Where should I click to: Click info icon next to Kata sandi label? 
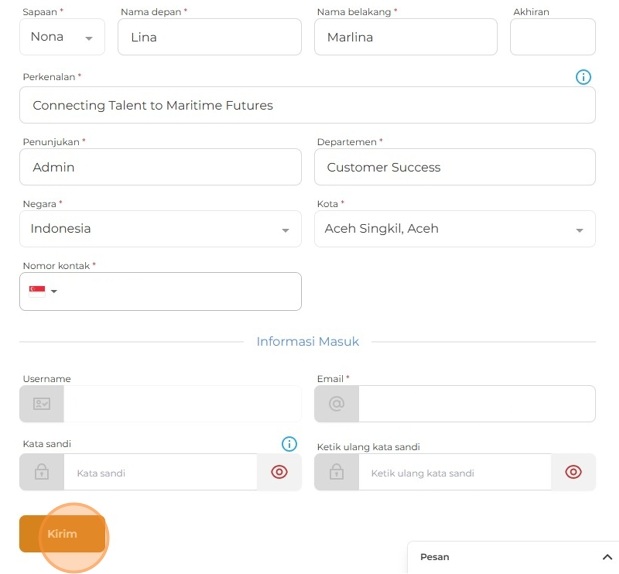click(289, 444)
